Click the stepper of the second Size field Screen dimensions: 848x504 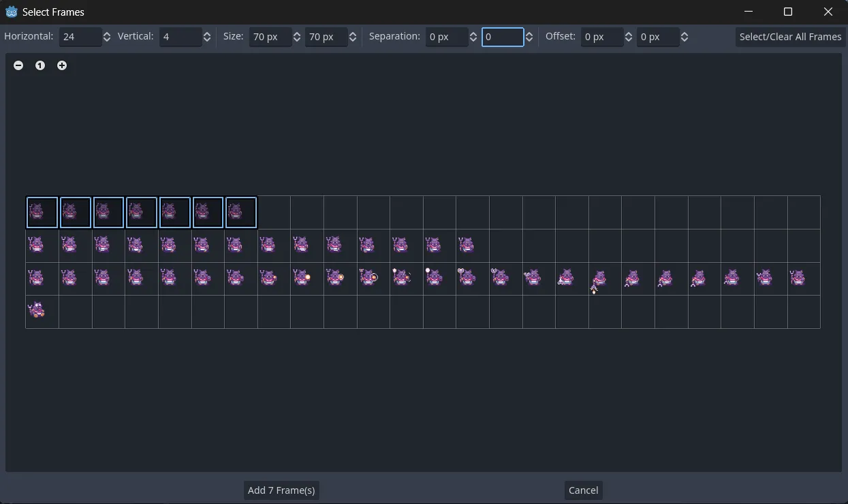(x=353, y=37)
